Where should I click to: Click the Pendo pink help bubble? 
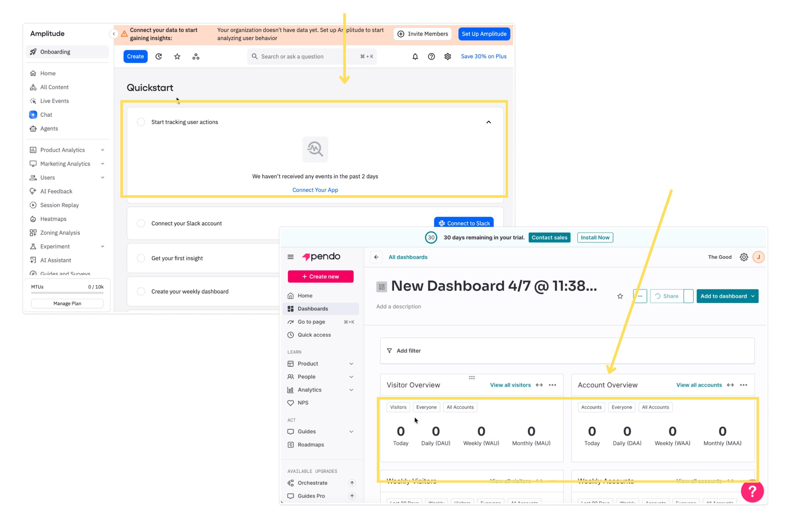752,491
